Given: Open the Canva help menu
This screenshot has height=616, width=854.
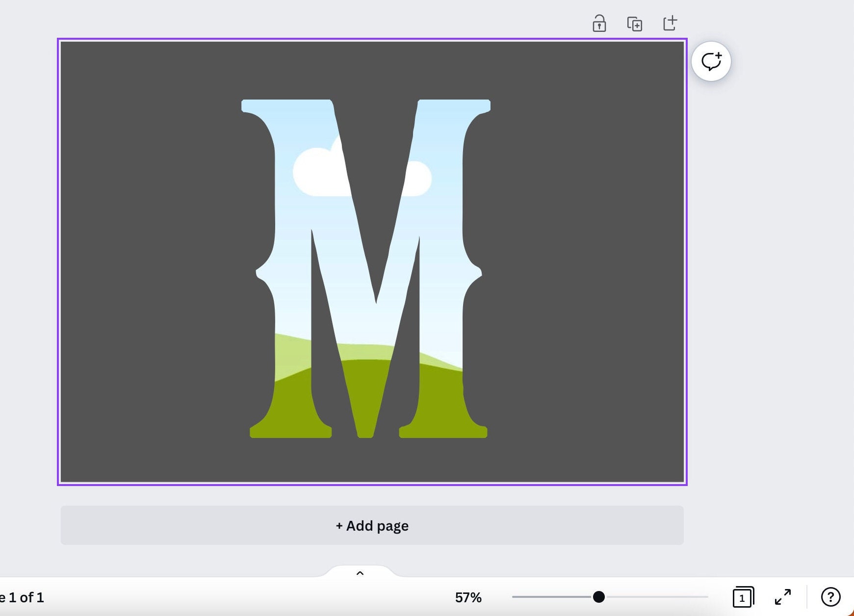Looking at the screenshot, I should pyautogui.click(x=831, y=597).
